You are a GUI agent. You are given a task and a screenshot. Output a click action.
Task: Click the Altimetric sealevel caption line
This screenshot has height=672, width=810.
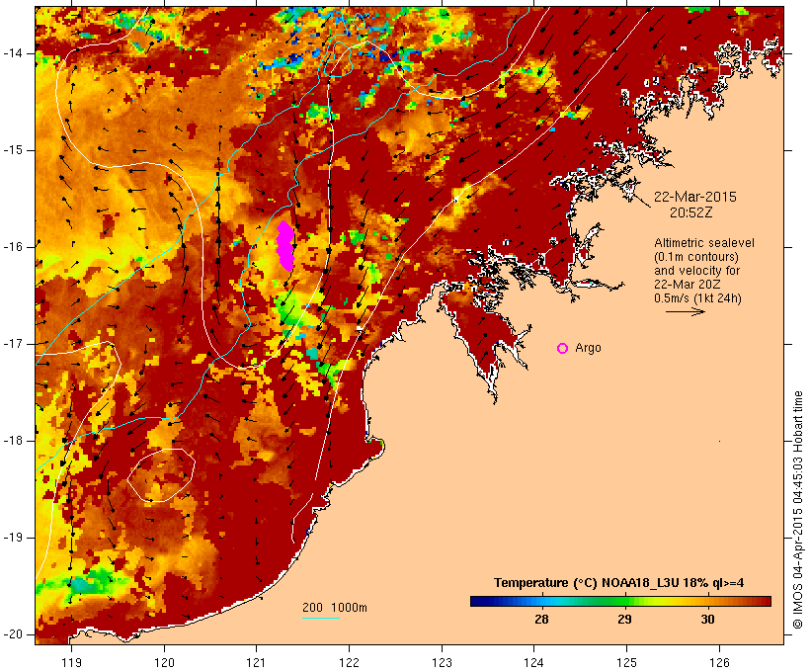(704, 243)
